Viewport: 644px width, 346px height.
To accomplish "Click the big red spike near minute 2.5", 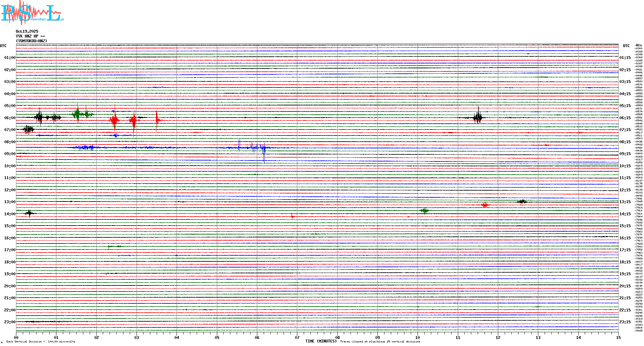I will pyautogui.click(x=114, y=120).
